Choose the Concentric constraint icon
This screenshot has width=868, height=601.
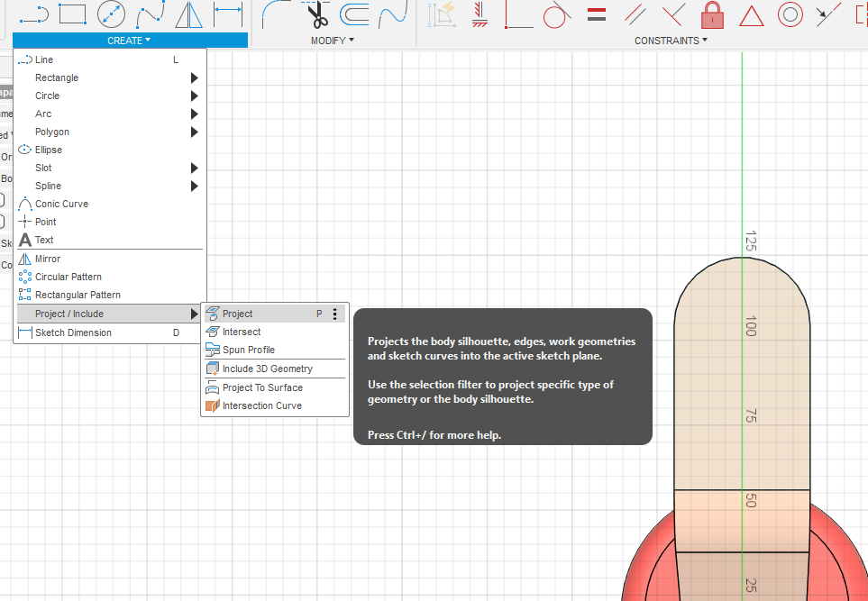point(790,14)
